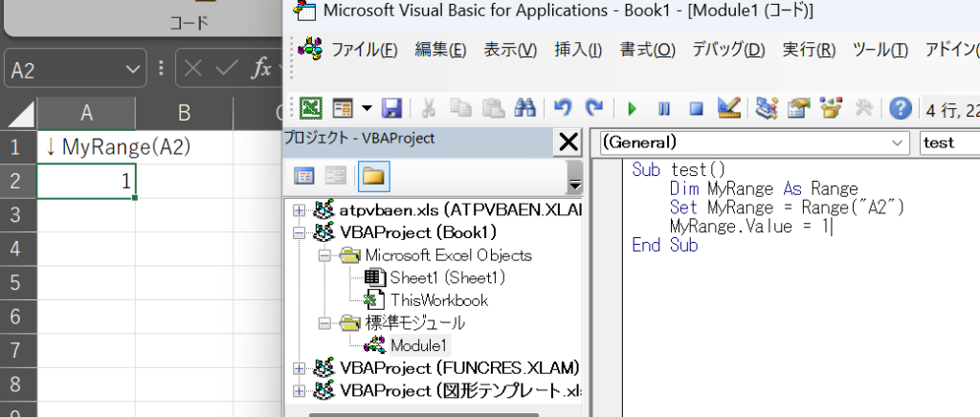This screenshot has height=417, width=980.
Task: Click the Break pause icon
Action: click(664, 109)
